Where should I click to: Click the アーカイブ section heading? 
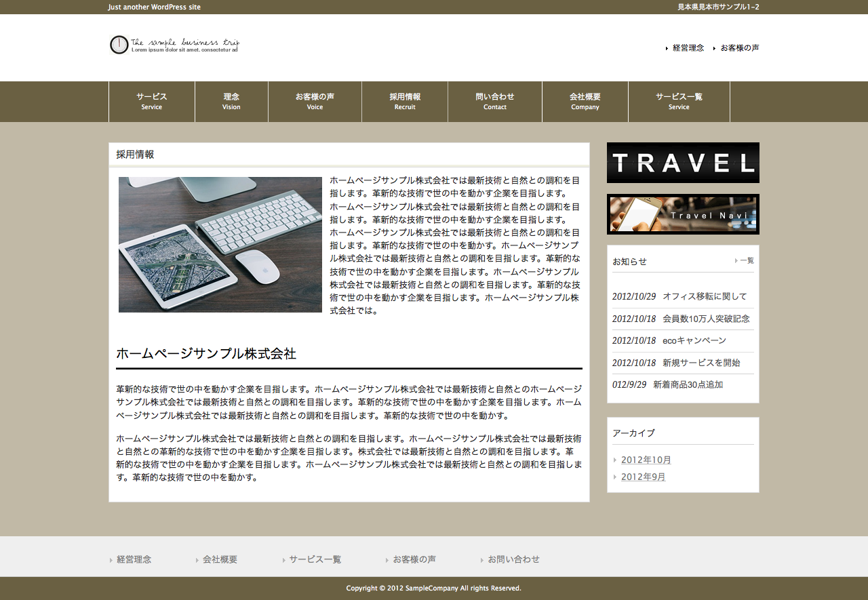click(x=633, y=433)
